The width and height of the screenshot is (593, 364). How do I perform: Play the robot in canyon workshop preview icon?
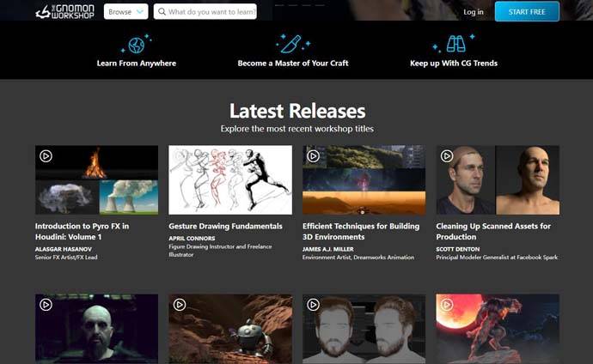[x=180, y=305]
